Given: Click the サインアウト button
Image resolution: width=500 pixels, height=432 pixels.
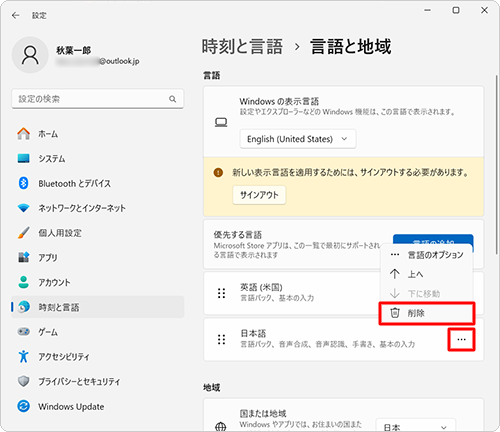Looking at the screenshot, I should pos(259,195).
